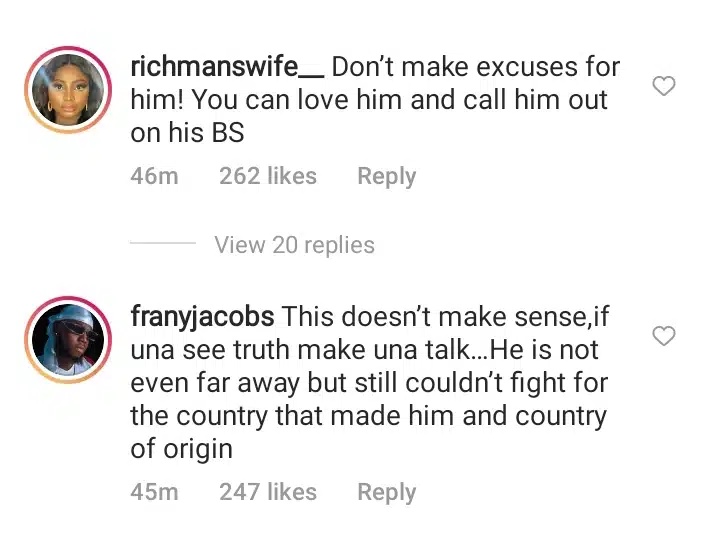Image resolution: width=720 pixels, height=536 pixels.
Task: Click the 'on his BS' comment line
Action: click(x=187, y=132)
